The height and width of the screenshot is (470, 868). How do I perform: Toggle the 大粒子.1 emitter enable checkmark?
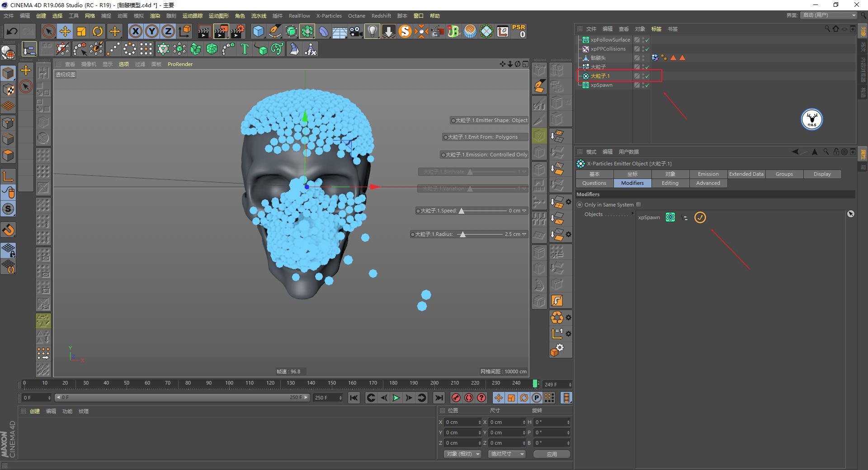[647, 76]
